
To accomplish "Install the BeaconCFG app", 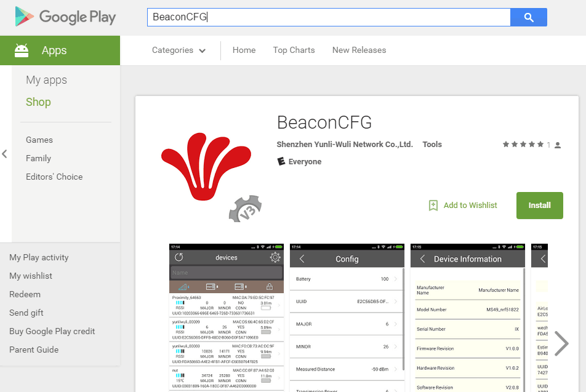I will tap(540, 205).
